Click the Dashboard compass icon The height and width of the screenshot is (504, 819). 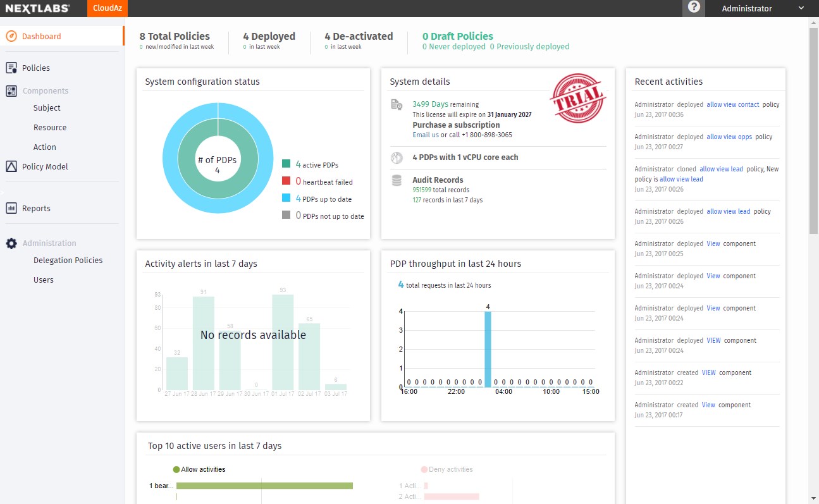[x=11, y=36]
